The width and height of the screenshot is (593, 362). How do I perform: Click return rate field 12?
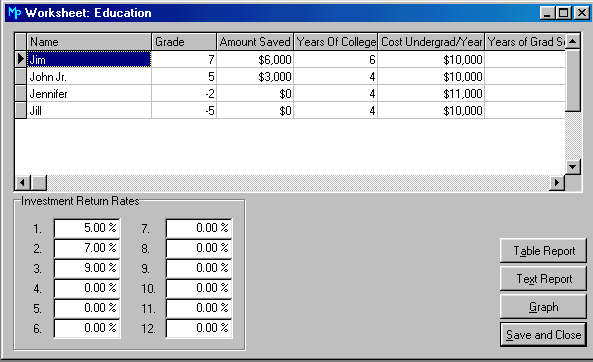click(x=199, y=328)
